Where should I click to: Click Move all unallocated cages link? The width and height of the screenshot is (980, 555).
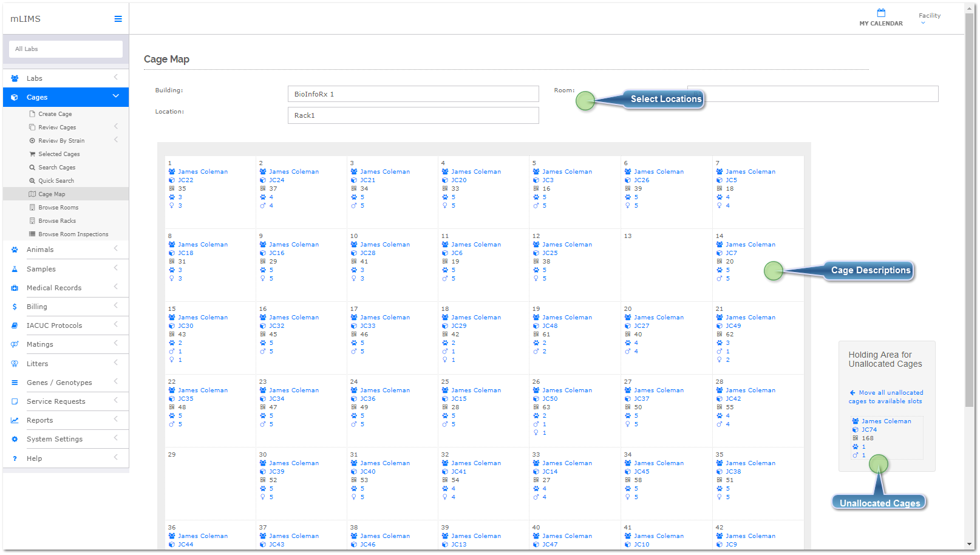[886, 397]
